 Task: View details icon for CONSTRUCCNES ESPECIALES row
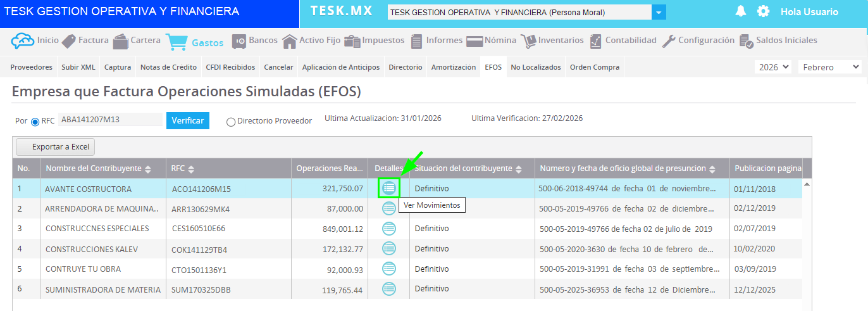click(389, 229)
